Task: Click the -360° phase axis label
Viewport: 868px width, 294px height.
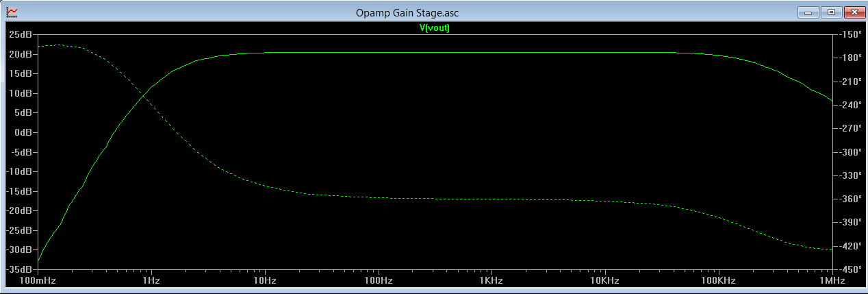Action: tap(850, 199)
